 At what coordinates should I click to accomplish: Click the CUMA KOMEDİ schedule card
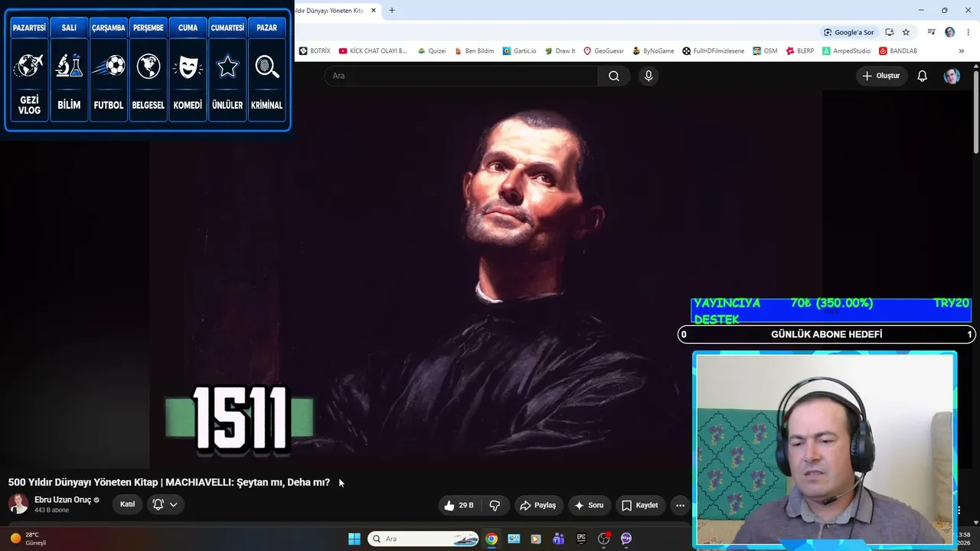click(x=188, y=70)
